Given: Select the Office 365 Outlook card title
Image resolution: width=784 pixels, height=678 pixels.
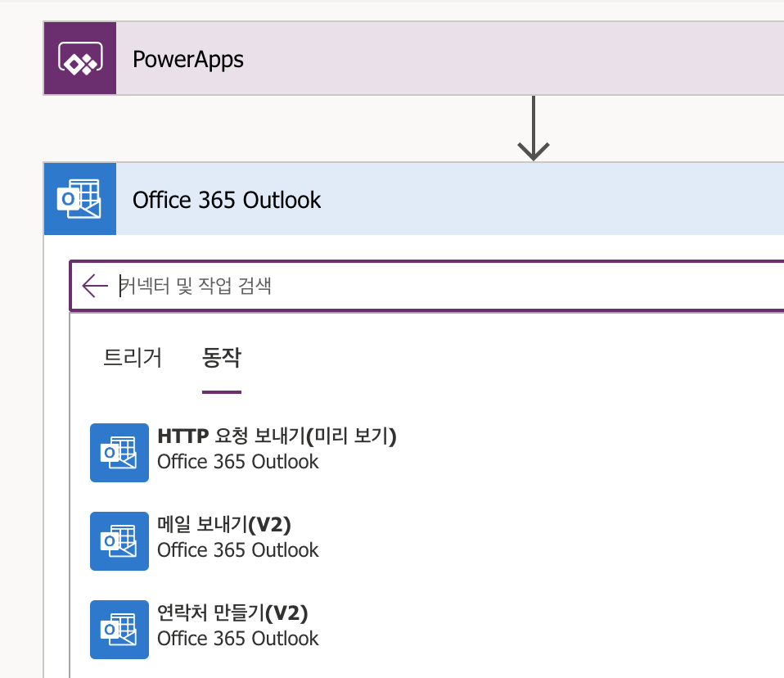Looking at the screenshot, I should click(x=226, y=200).
